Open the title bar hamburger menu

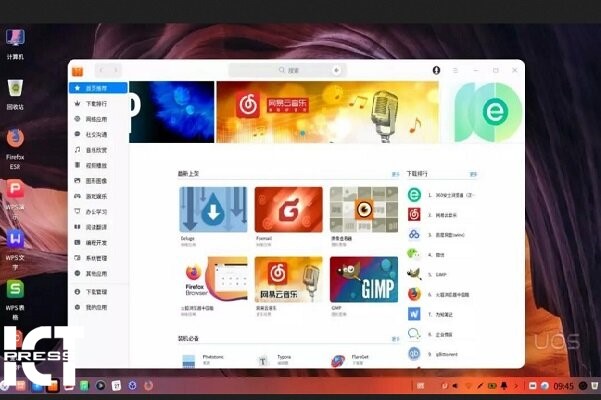(455, 70)
